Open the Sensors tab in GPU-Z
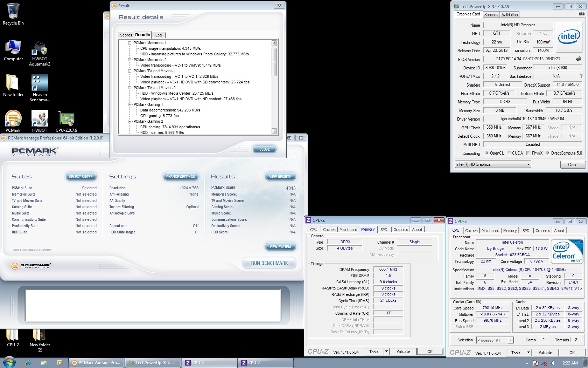588x368 pixels. point(491,15)
